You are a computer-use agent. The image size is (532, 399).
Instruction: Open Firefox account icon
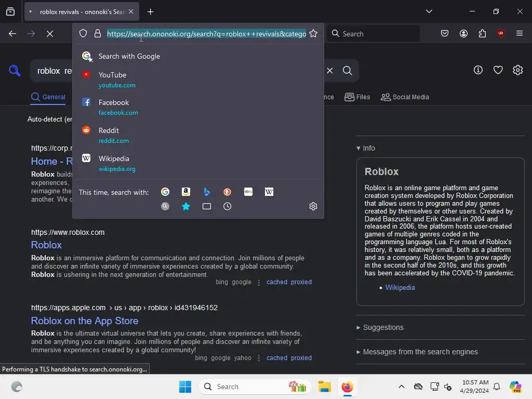pos(463,33)
